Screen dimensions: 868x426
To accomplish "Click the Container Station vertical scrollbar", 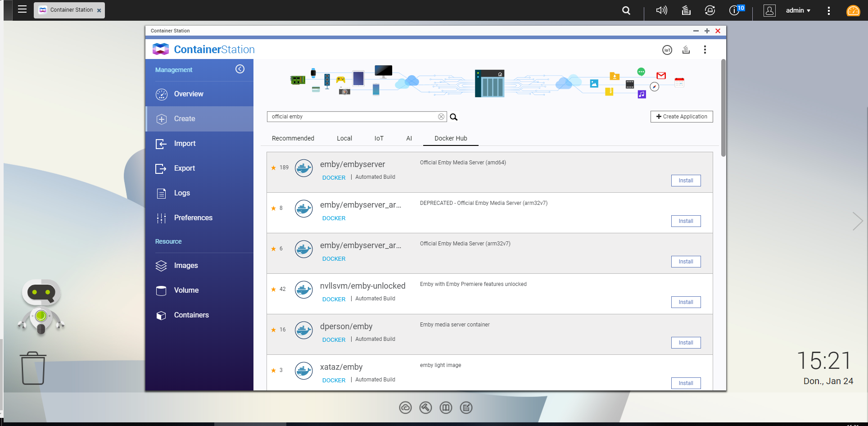I will [x=723, y=108].
